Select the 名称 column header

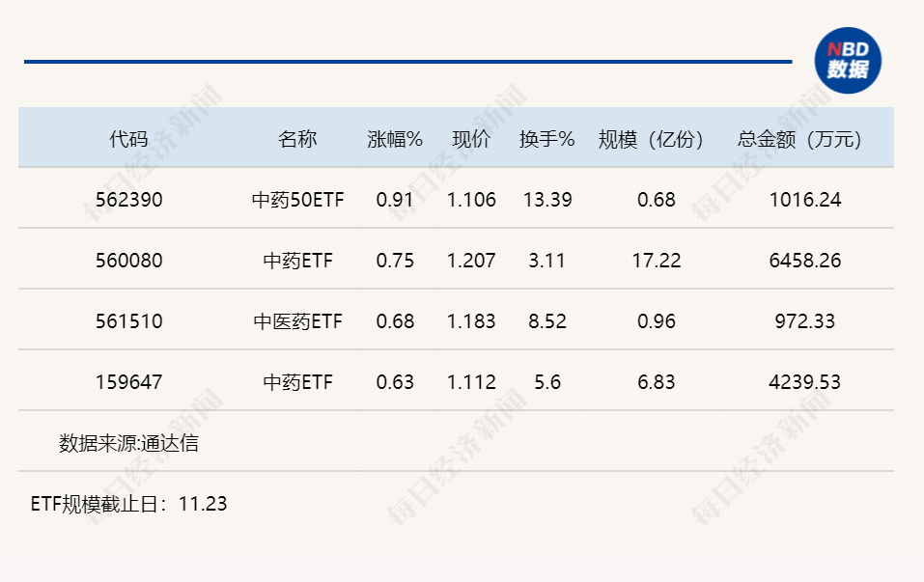click(x=297, y=139)
